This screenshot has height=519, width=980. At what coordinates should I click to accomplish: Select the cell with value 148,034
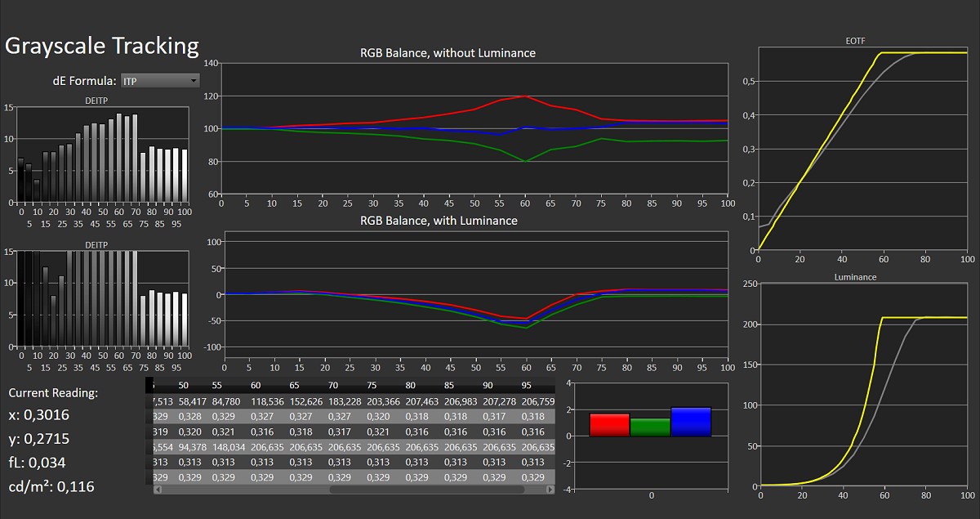tap(229, 447)
